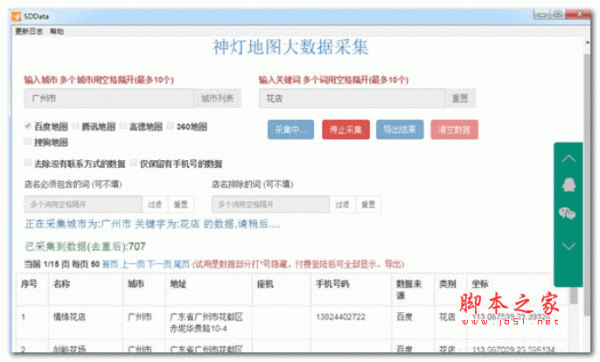Click the 座机 column header
Viewport: 600px width, 362px height.
[x=265, y=284]
